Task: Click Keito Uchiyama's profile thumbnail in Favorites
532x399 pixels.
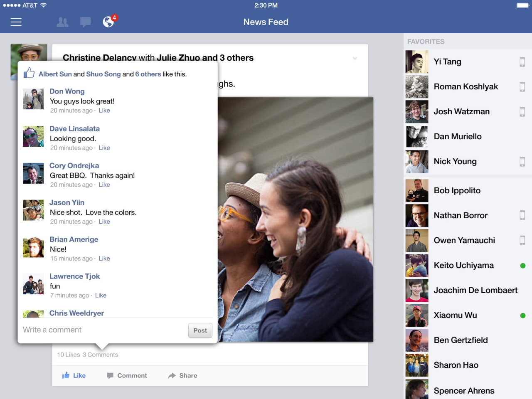Action: (x=416, y=265)
